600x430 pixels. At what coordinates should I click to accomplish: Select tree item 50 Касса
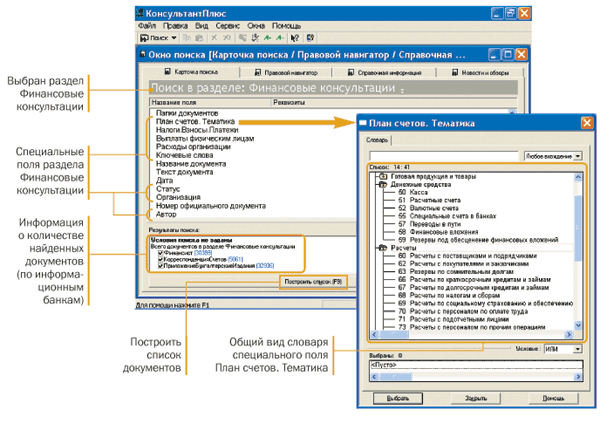pyautogui.click(x=413, y=192)
